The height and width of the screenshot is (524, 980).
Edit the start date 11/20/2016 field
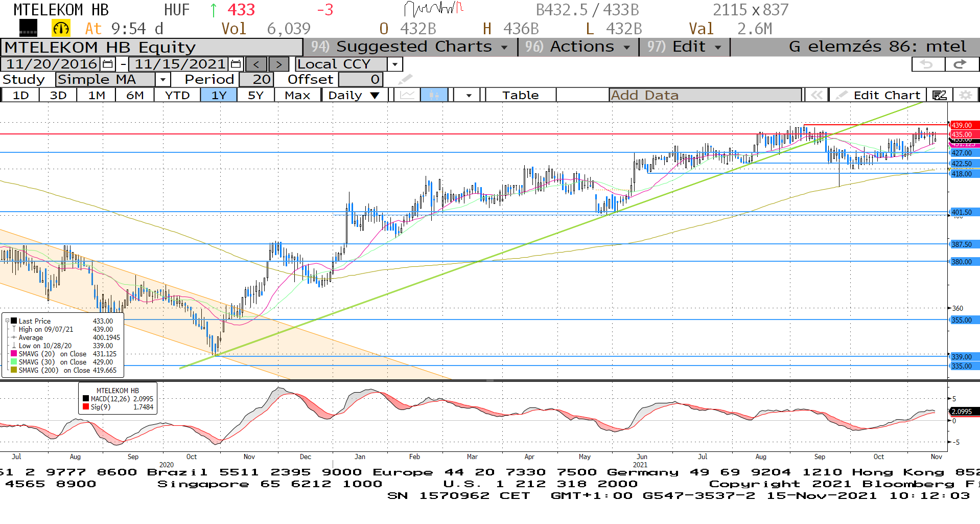[x=51, y=64]
